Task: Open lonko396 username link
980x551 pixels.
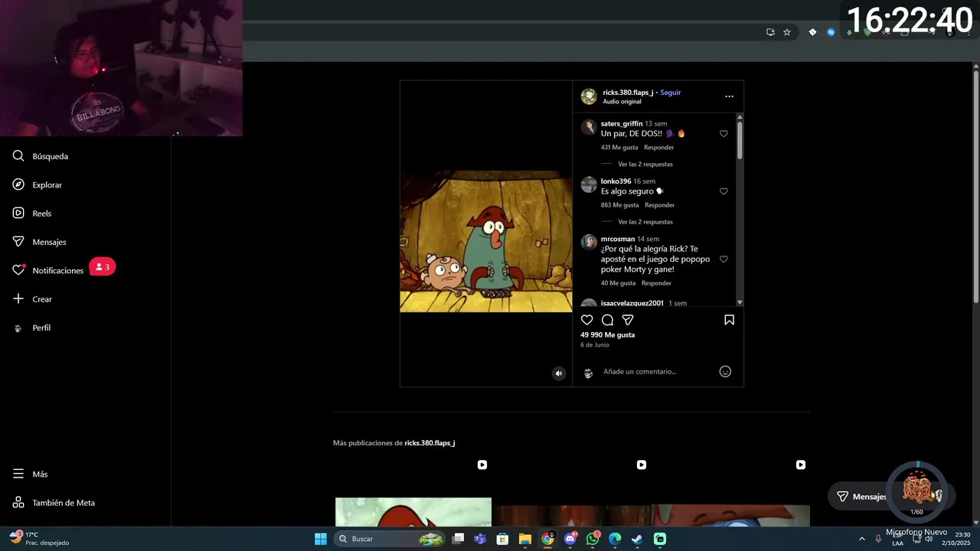Action: (x=616, y=181)
